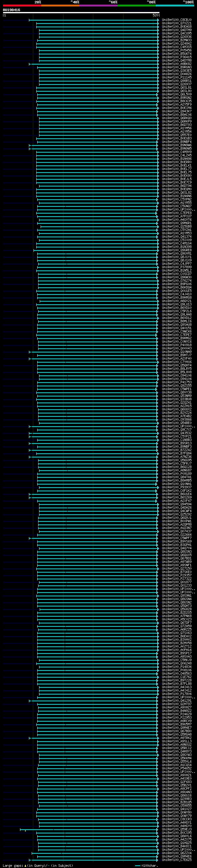
Task: Select label UniRef100_P11145
Action: [177, 78]
